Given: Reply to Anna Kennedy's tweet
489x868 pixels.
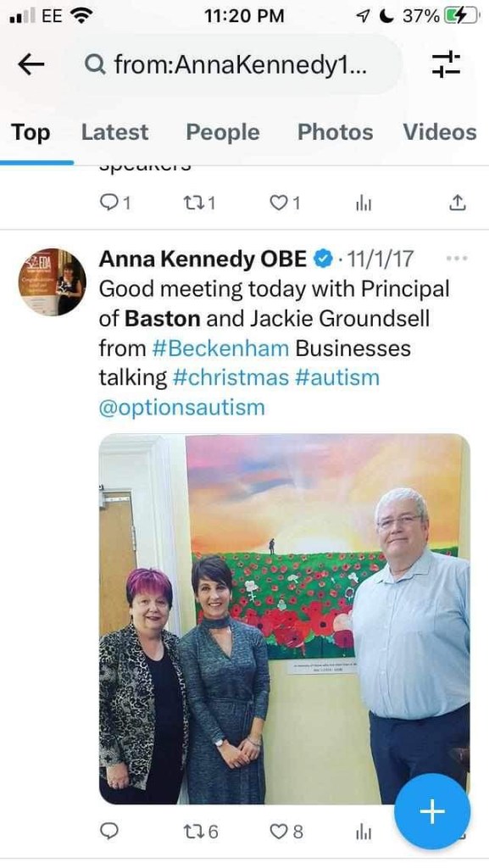Looking at the screenshot, I should pos(109,832).
